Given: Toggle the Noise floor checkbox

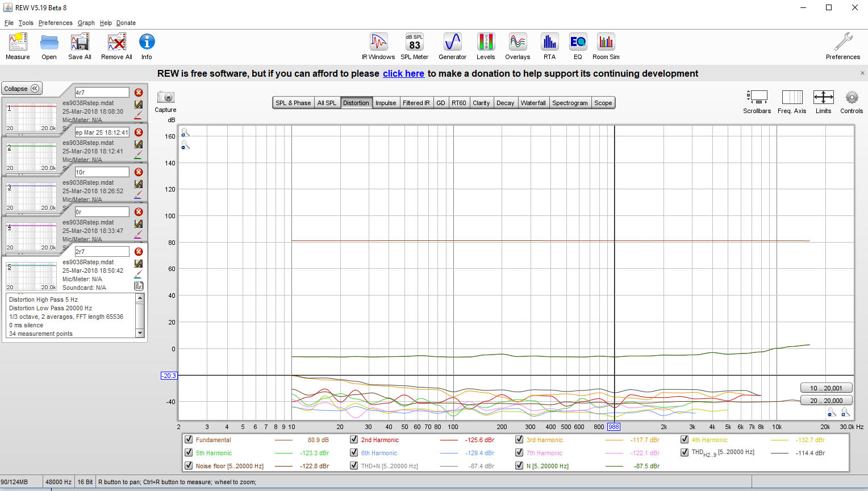Looking at the screenshot, I should [189, 465].
